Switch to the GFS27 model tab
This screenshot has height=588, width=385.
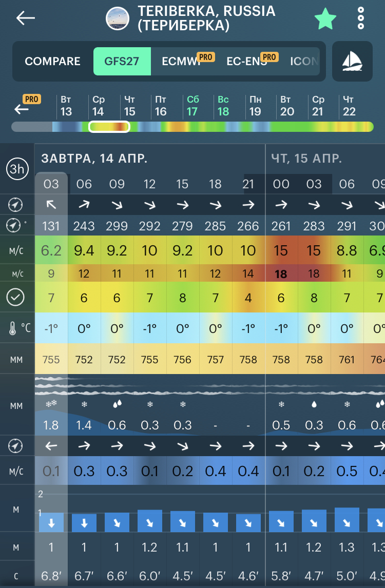tap(122, 62)
